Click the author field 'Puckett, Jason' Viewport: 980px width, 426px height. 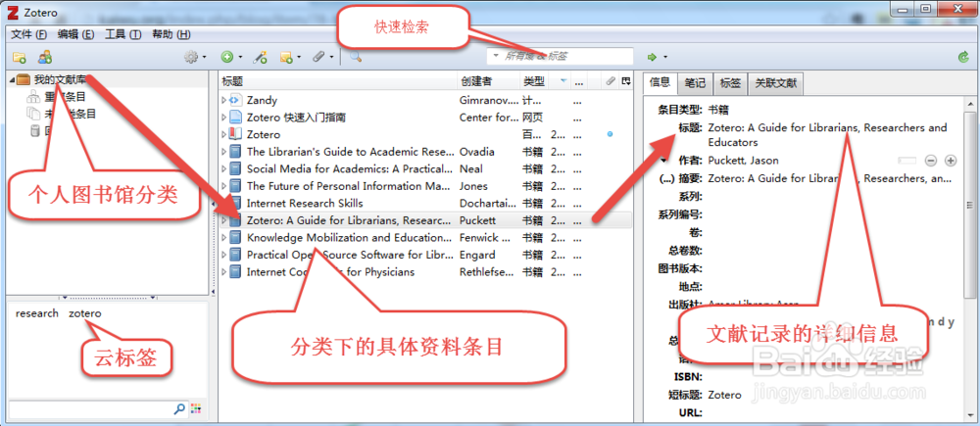743,161
